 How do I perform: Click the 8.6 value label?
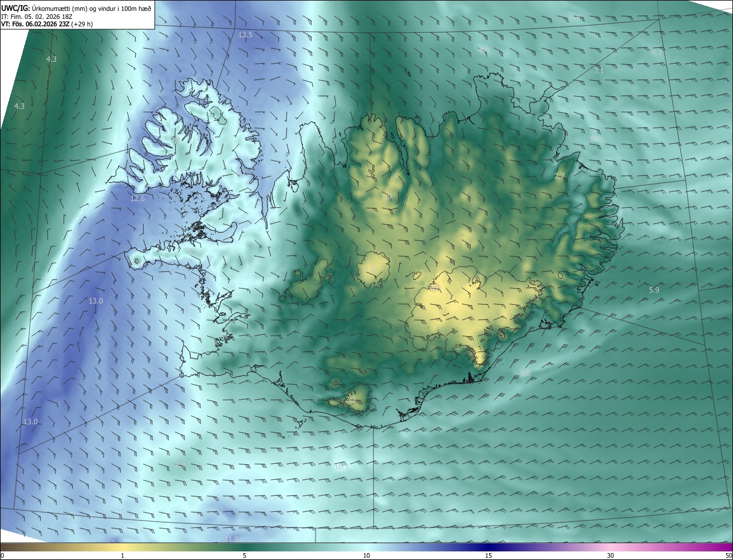point(525,373)
